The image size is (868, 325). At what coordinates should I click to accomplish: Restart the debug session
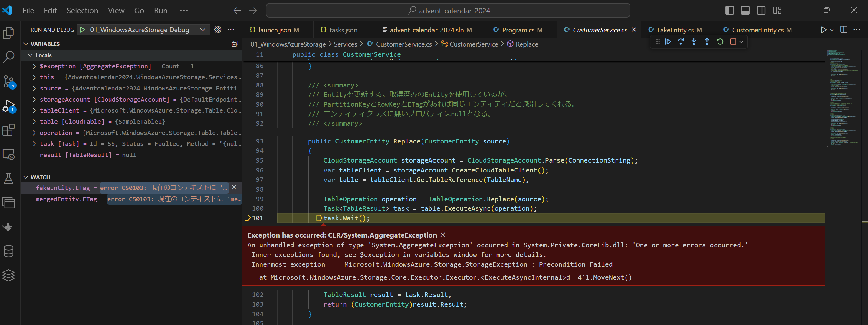[720, 42]
